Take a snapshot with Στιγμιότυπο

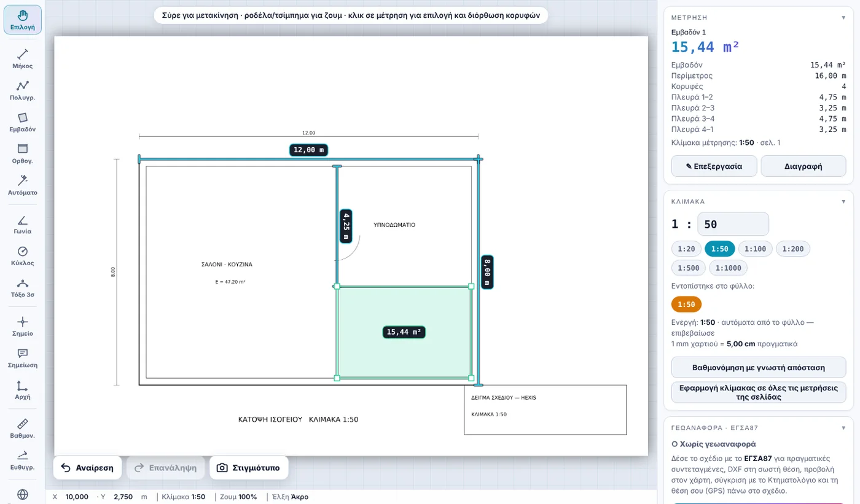249,468
